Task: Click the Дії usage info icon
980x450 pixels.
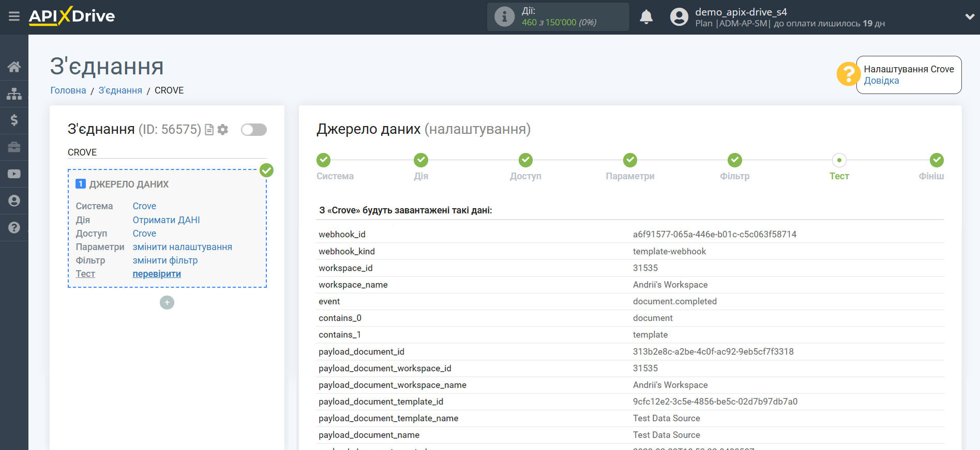Action: click(x=504, y=17)
